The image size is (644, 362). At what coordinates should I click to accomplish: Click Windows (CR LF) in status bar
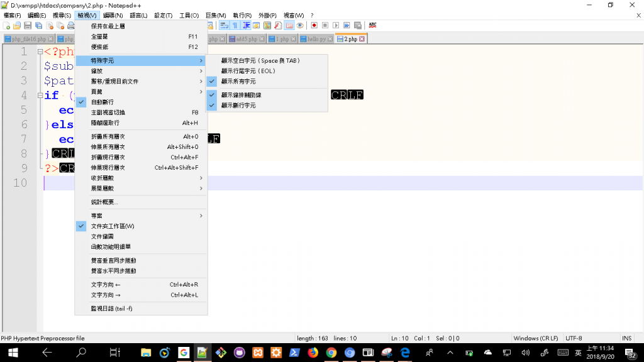point(536,338)
